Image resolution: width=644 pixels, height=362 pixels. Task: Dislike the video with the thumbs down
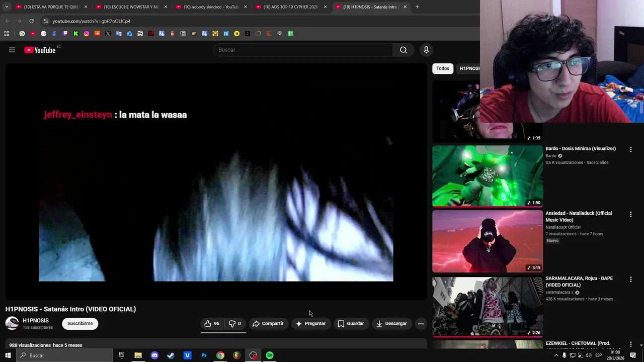(235, 324)
